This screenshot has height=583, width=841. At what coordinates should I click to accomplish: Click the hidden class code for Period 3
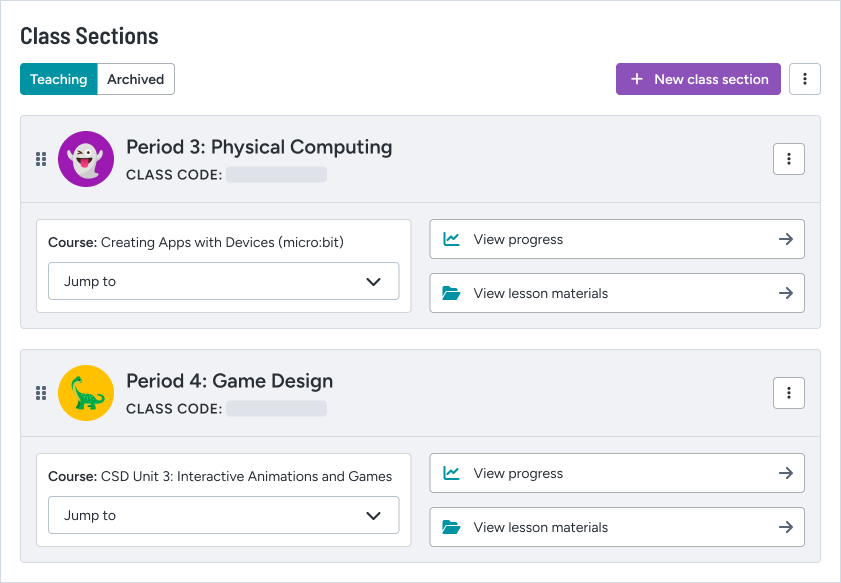[x=276, y=175]
